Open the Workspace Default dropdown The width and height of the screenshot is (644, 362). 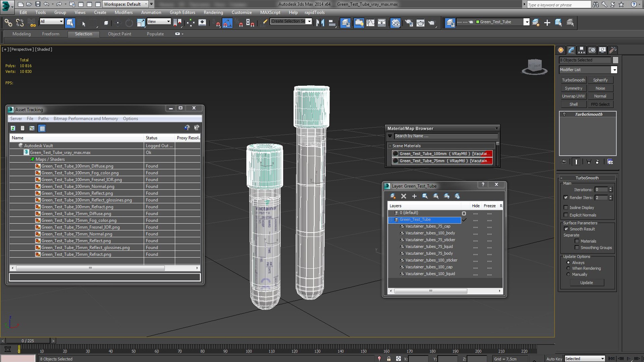click(125, 4)
